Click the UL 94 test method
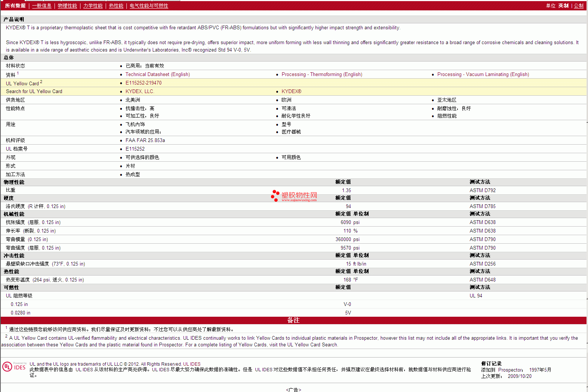Image resolution: width=588 pixels, height=392 pixels. [x=476, y=296]
